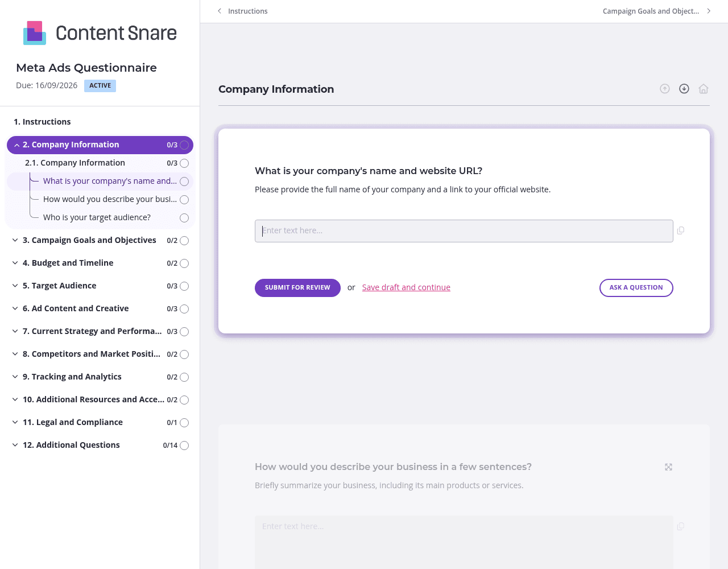Go to Campaign Goals and Object... header link
Viewport: 728px width, 569px height.
click(651, 11)
